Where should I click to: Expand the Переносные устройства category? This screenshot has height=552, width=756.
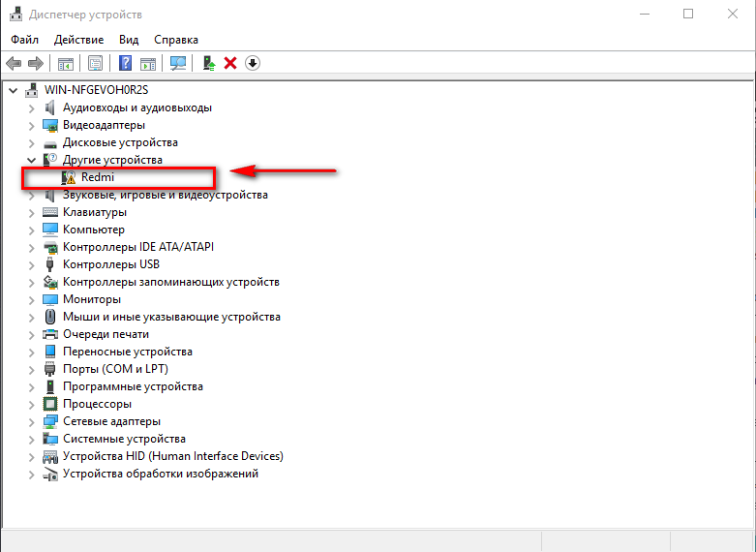pyautogui.click(x=31, y=352)
